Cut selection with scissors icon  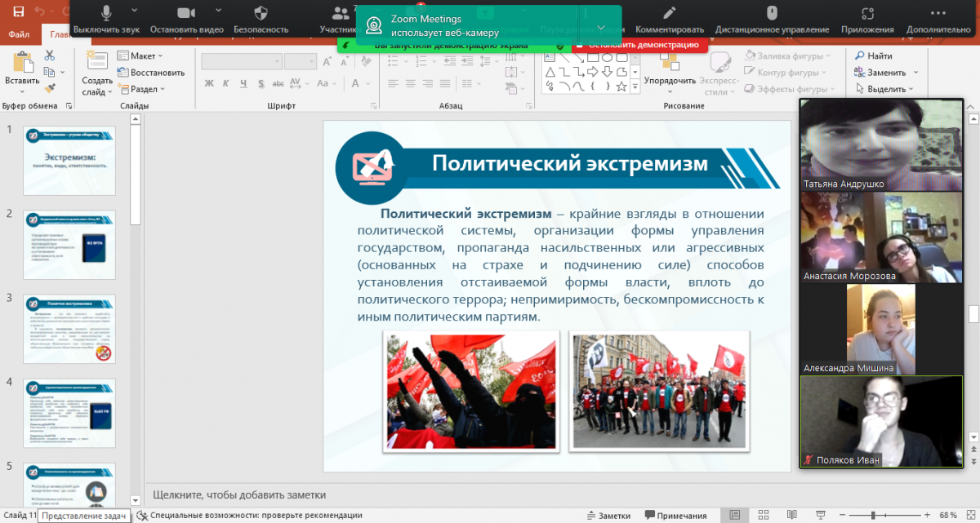(50, 55)
